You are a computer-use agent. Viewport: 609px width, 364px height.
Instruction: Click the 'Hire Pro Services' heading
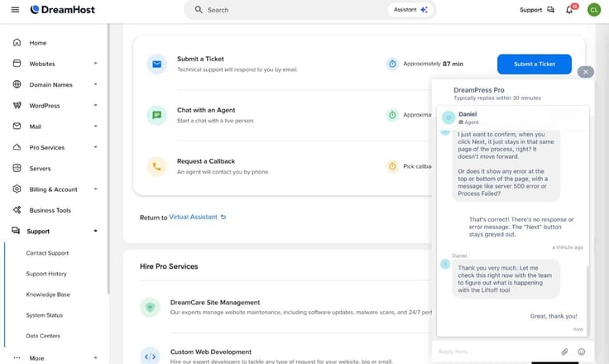[169, 266]
